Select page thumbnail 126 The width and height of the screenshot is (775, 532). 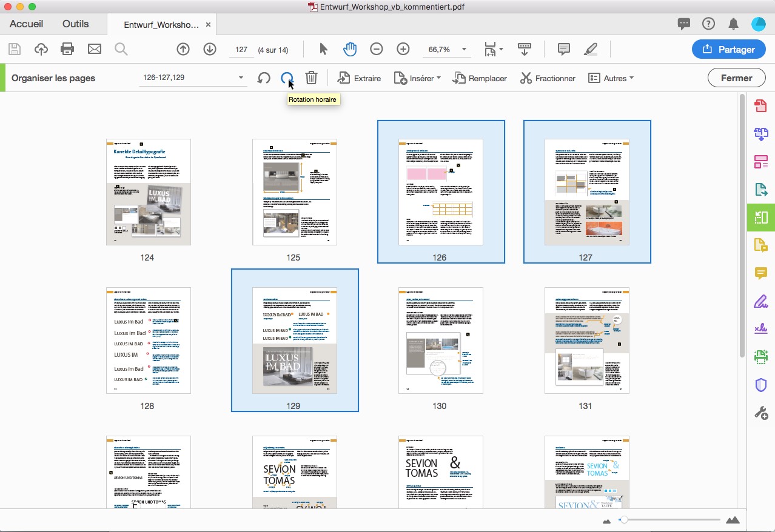[441, 192]
